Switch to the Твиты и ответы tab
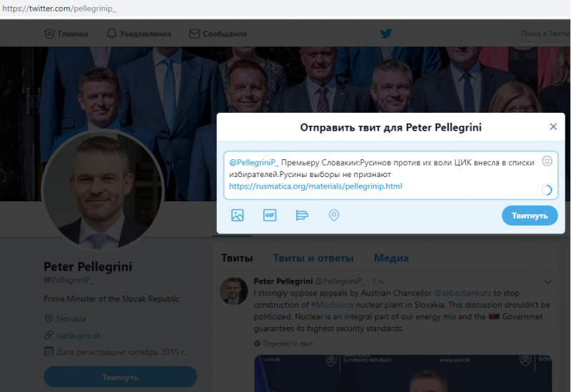 point(313,258)
